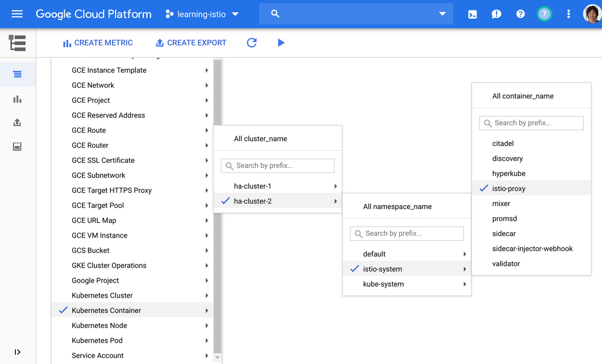602x364 pixels.
Task: Expand the search bar dropdown arrow
Action: pyautogui.click(x=442, y=14)
